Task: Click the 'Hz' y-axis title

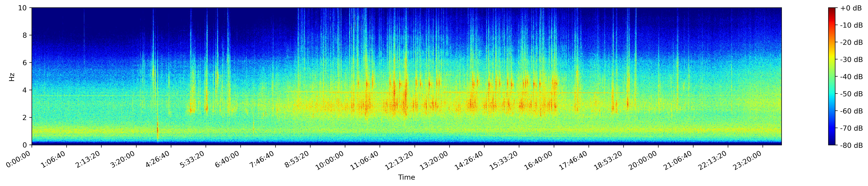Action: pos(12,77)
